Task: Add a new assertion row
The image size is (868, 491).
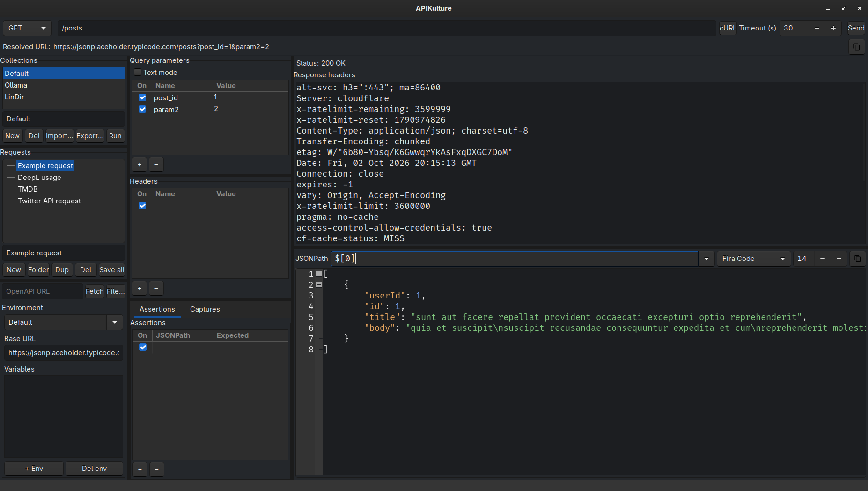Action: point(140,469)
